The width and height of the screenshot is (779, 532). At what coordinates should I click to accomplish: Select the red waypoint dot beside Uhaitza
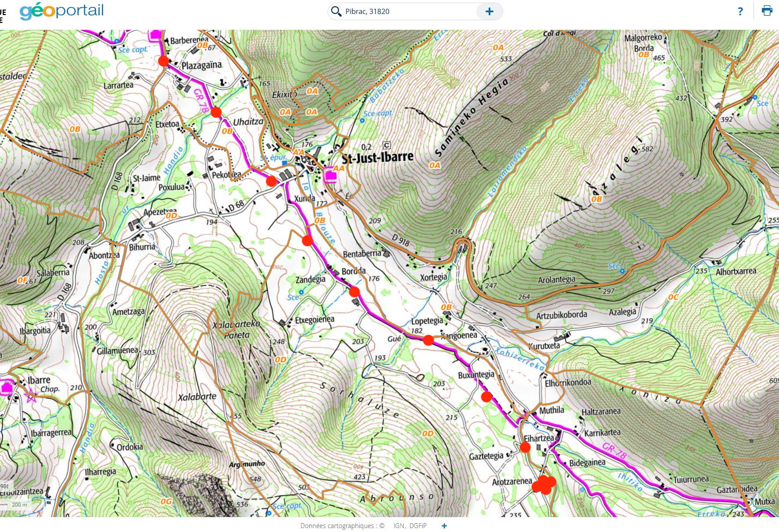216,112
